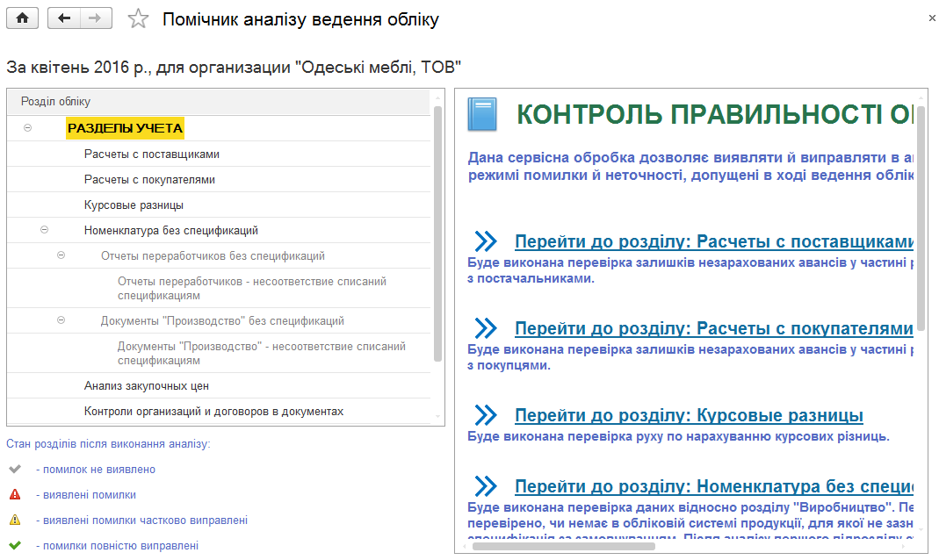Navigate back with the left arrow

click(x=63, y=18)
